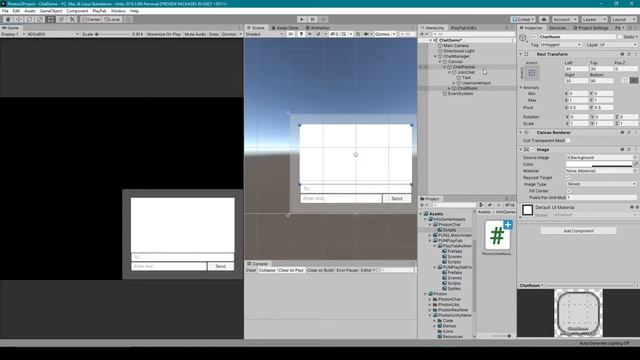Viewport: 640px width, 360px height.
Task: Toggle scene audio icon in Scene view
Action: point(310,34)
